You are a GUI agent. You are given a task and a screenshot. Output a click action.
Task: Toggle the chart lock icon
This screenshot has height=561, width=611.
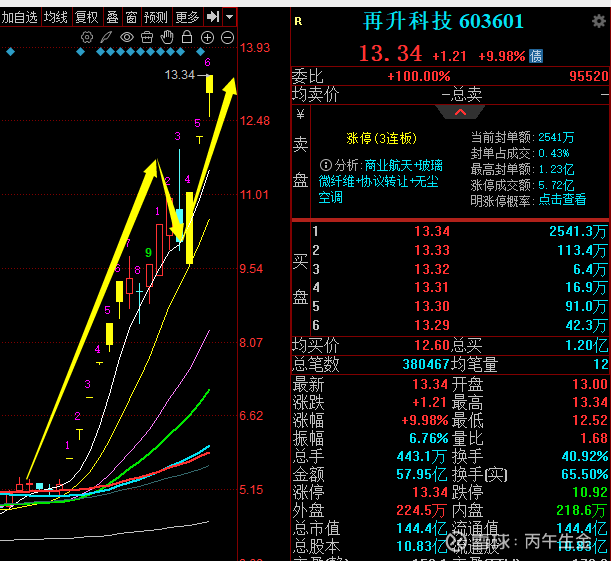click(187, 37)
